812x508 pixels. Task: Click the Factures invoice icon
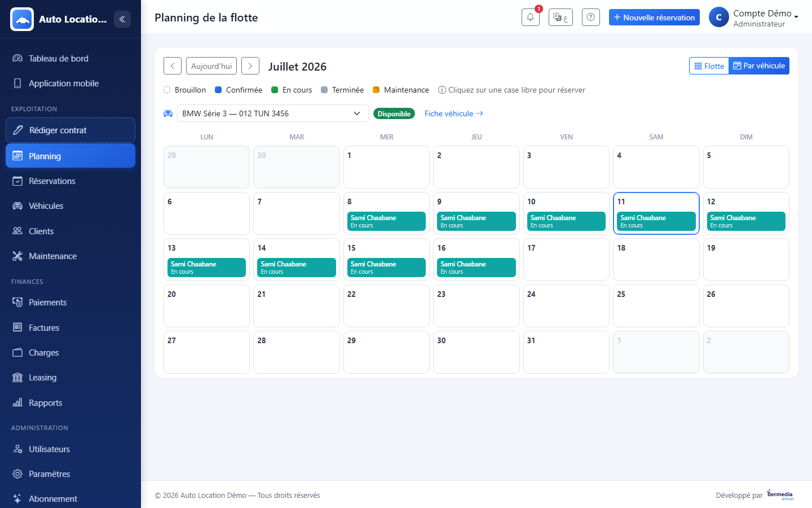[17, 327]
